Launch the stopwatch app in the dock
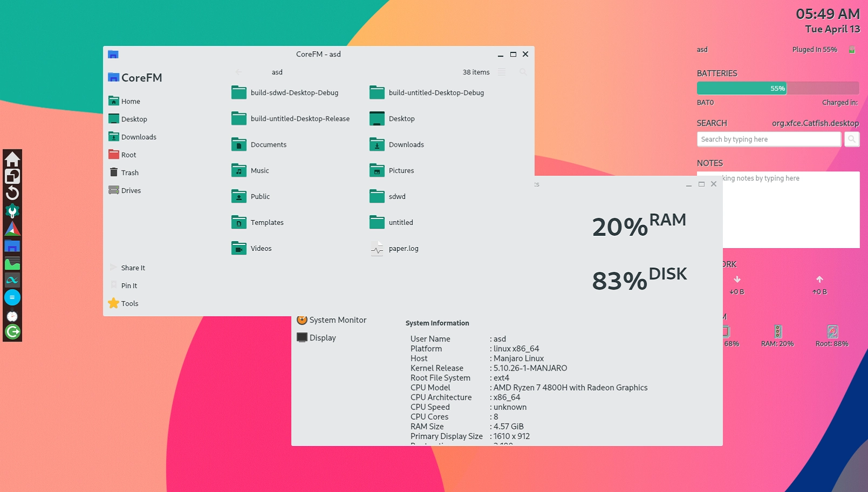The height and width of the screenshot is (492, 868). tap(12, 316)
